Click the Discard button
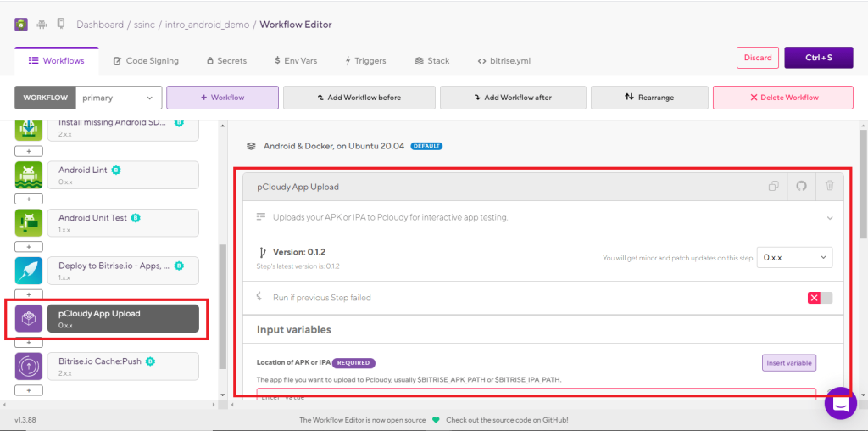The height and width of the screenshot is (431, 868). click(x=758, y=58)
